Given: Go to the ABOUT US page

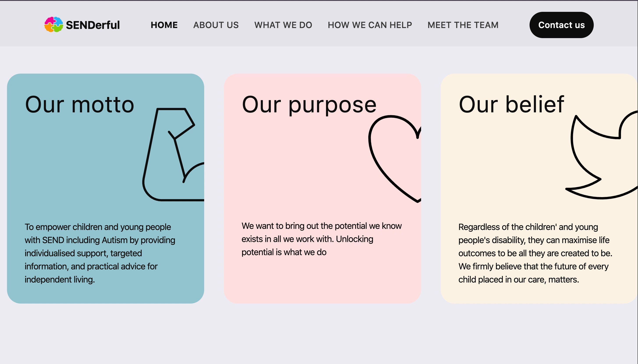Looking at the screenshot, I should (216, 25).
